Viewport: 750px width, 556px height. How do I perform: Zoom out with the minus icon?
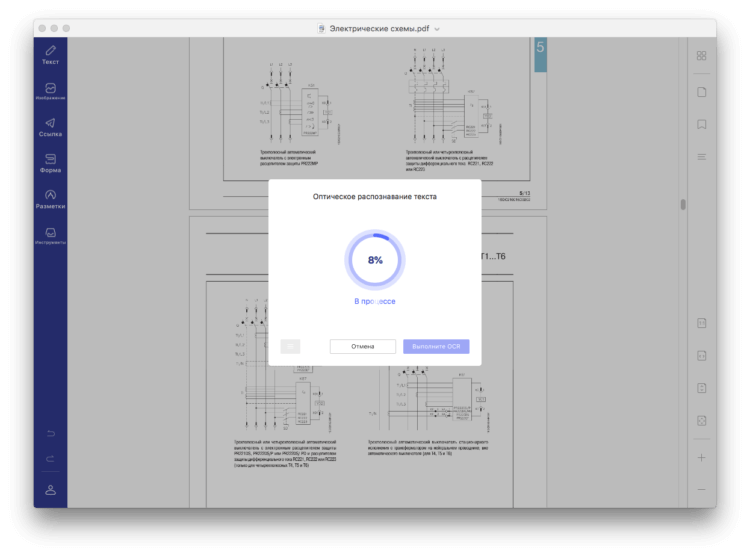point(701,489)
